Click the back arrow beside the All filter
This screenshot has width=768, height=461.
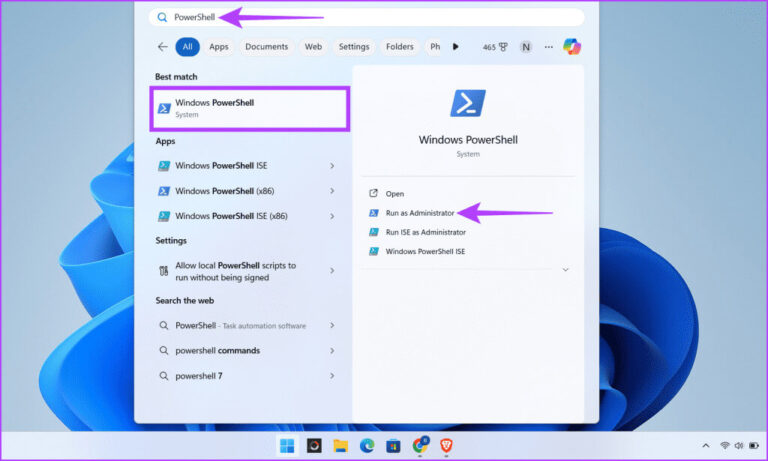coord(162,47)
